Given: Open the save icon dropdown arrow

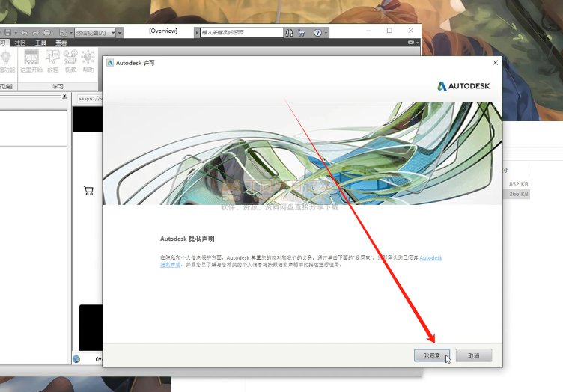Looking at the screenshot, I should point(16,33).
